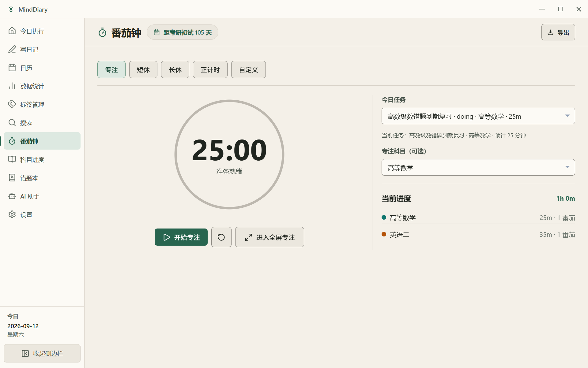The image size is (588, 368).
Task: Open 标签管理 in sidebar
Action: pyautogui.click(x=32, y=105)
